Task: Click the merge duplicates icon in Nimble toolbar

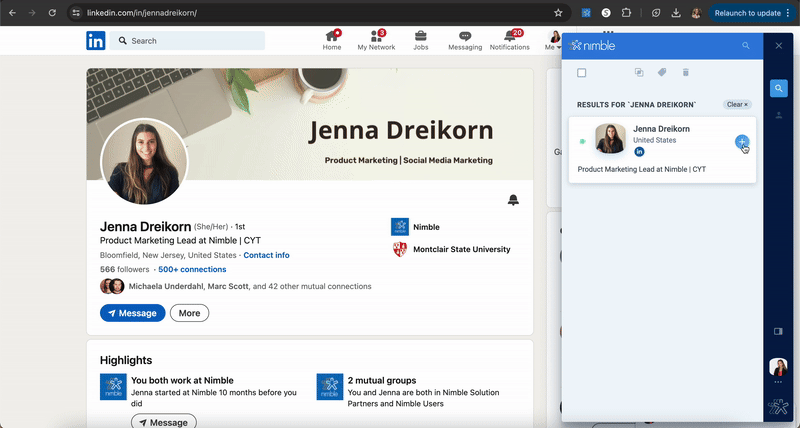Action: coord(639,72)
